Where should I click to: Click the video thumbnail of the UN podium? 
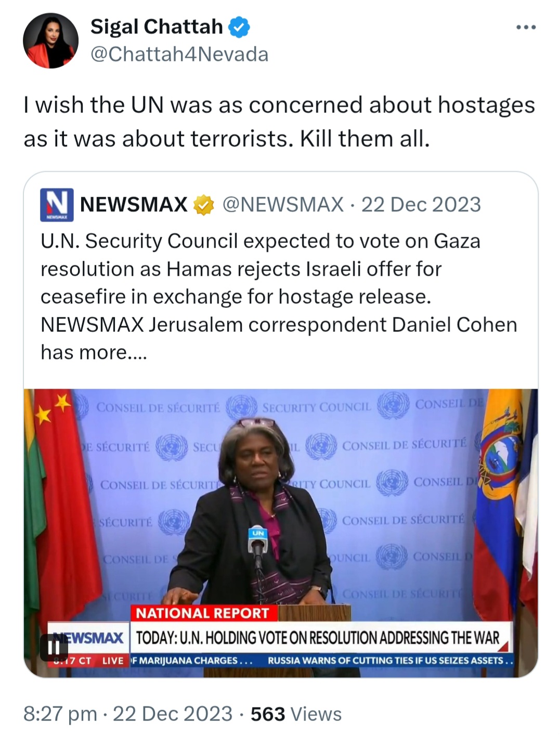click(x=281, y=533)
